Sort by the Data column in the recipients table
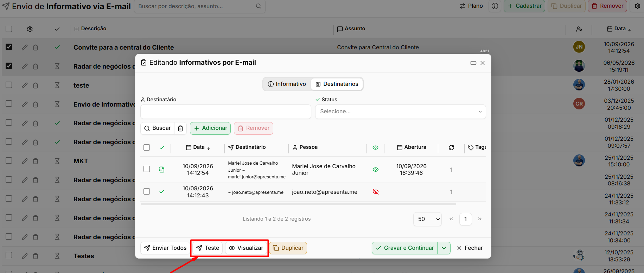Screen dimensions: 644x273 click(x=198, y=147)
